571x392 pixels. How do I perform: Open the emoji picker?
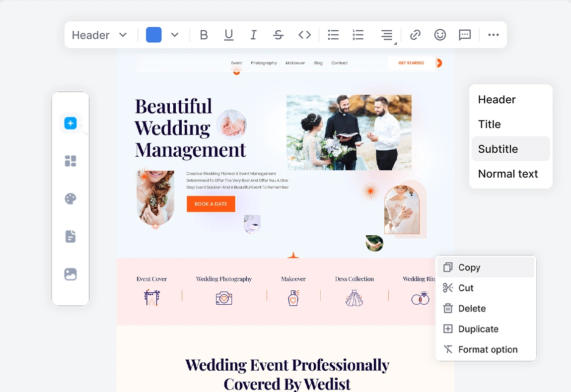pyautogui.click(x=440, y=35)
